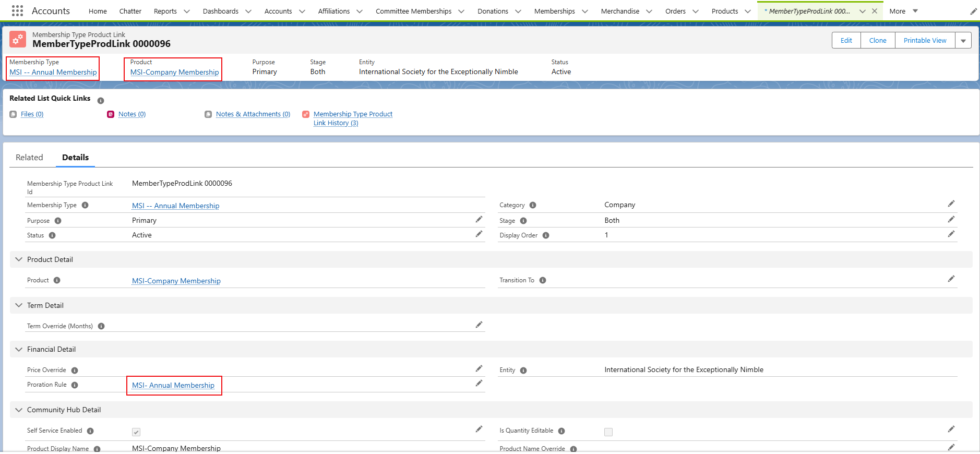The width and height of the screenshot is (980, 454).
Task: Click edit pencil next to Category field
Action: point(951,204)
